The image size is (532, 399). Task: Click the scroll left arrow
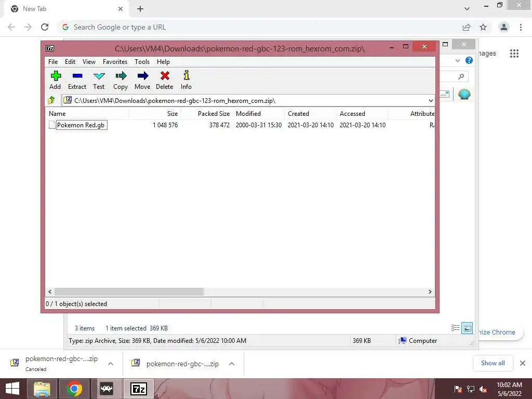click(x=50, y=292)
